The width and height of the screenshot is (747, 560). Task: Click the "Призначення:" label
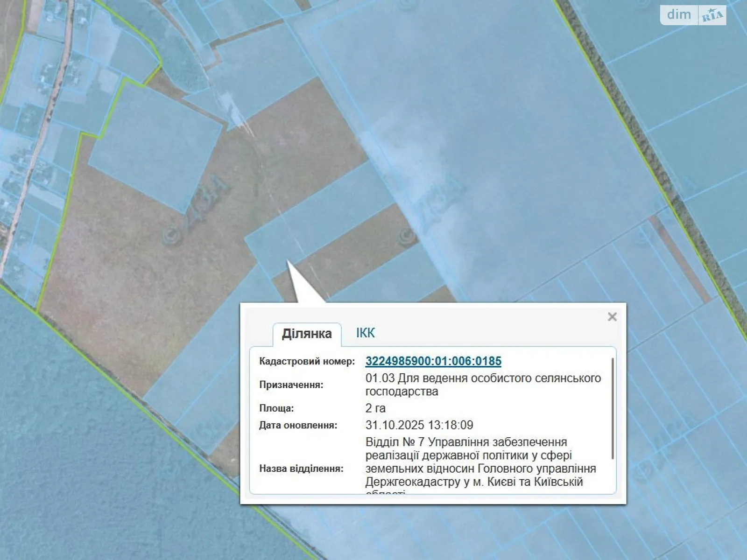tap(291, 385)
